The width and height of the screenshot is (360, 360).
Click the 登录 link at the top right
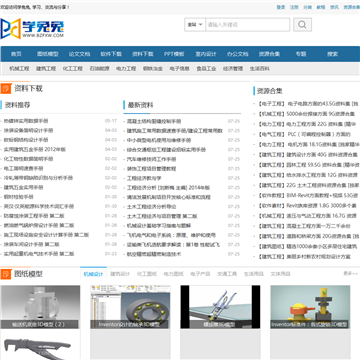(x=281, y=7)
